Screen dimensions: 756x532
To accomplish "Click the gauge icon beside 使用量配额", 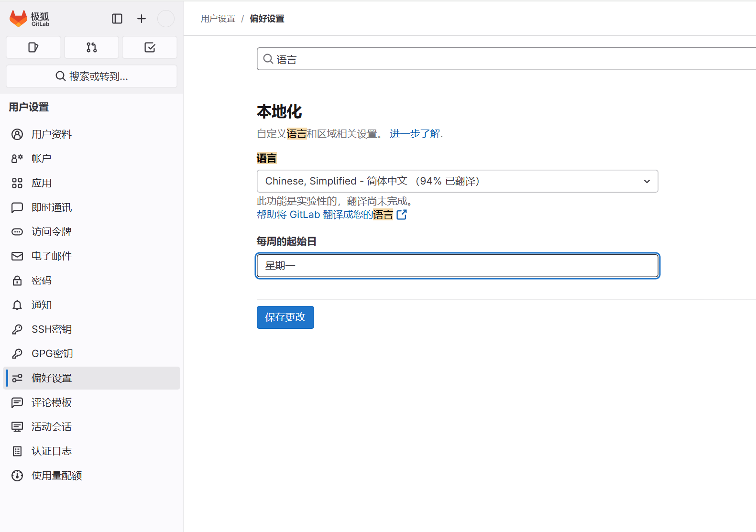I will [x=17, y=476].
